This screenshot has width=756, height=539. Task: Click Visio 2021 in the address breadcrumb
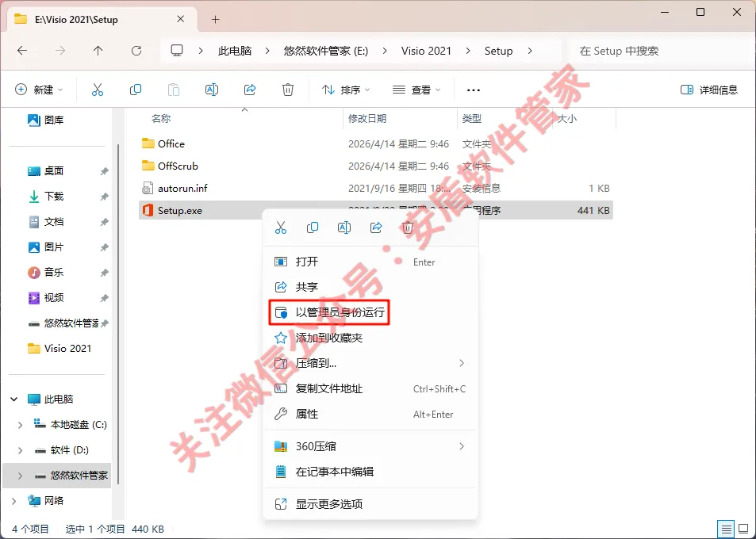pyautogui.click(x=426, y=51)
